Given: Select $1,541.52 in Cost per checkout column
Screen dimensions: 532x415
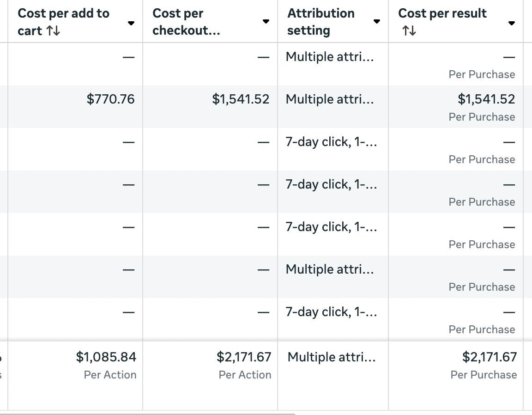Looking at the screenshot, I should (241, 99).
